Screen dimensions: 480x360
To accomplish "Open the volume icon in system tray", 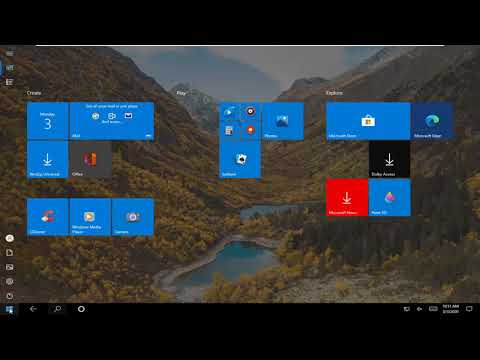I will 419,309.
